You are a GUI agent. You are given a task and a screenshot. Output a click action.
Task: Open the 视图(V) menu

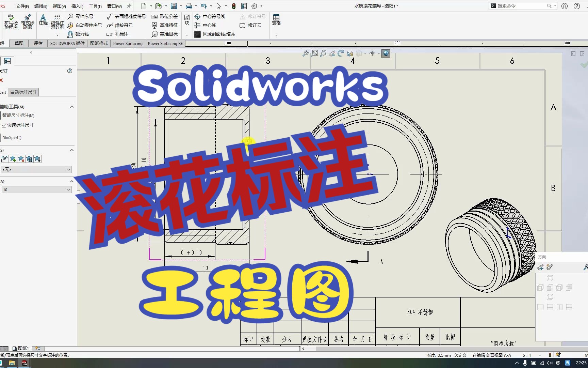coord(59,6)
